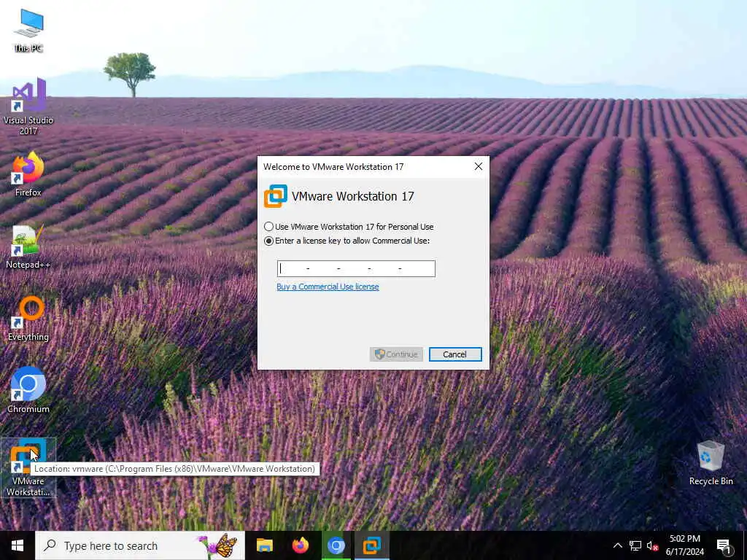Choose Enter a license key for Commercial Use
Viewport: 747px width, 560px height.
(x=347, y=241)
